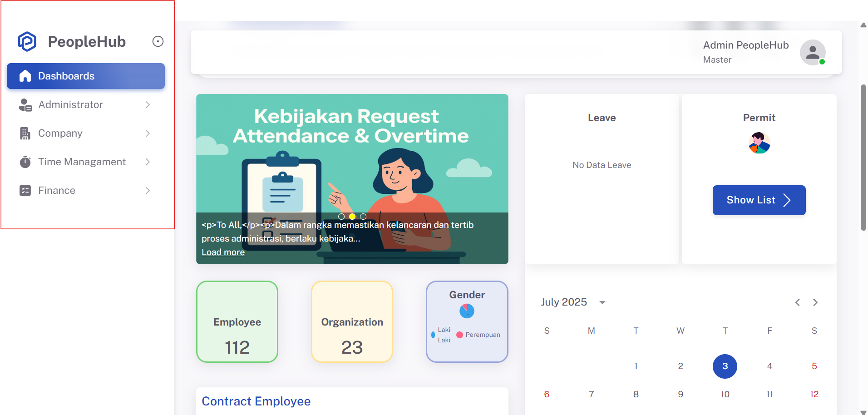
Task: Open the Employee count card
Action: coord(237,321)
